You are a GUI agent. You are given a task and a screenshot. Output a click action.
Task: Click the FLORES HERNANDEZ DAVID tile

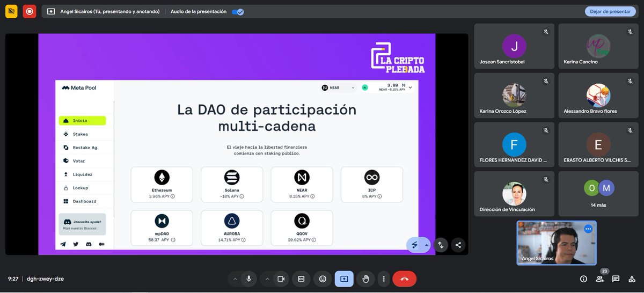pyautogui.click(x=514, y=145)
